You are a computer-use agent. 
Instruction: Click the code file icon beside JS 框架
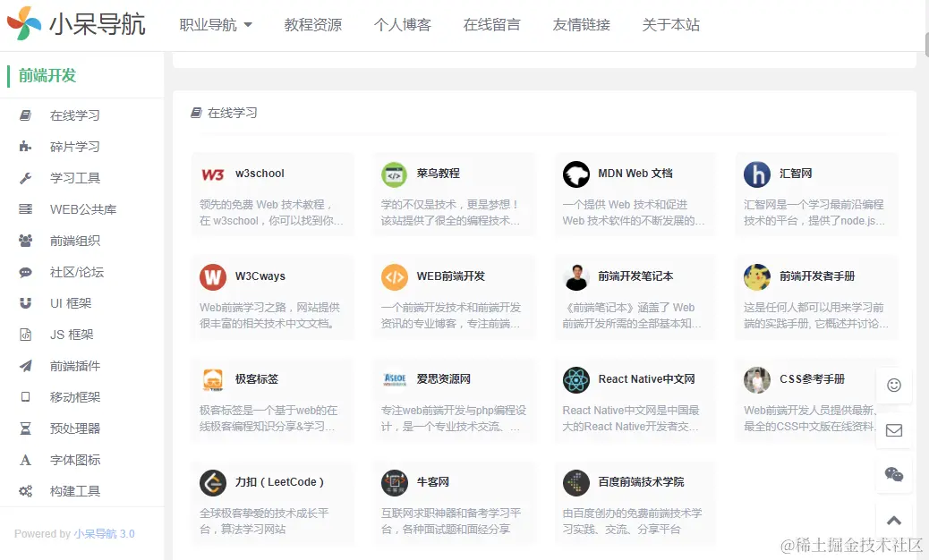25,335
